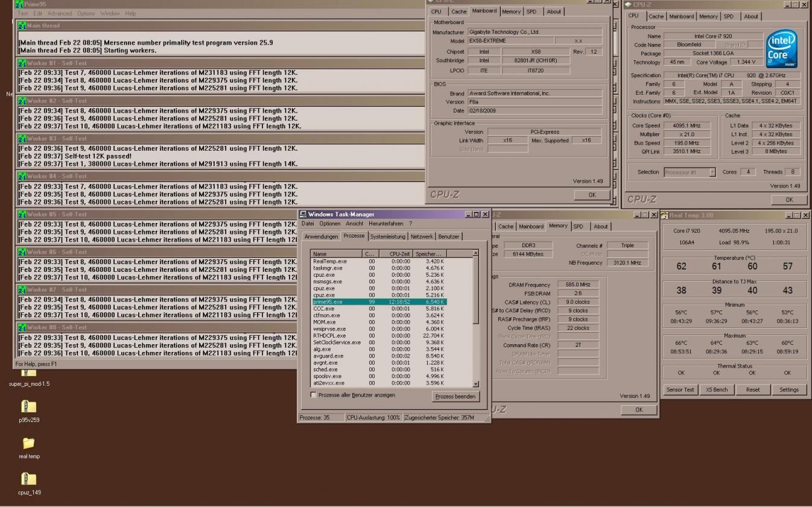Select the ctfmon.exe process row
Viewport: 812px width, 507px height.
(379, 315)
